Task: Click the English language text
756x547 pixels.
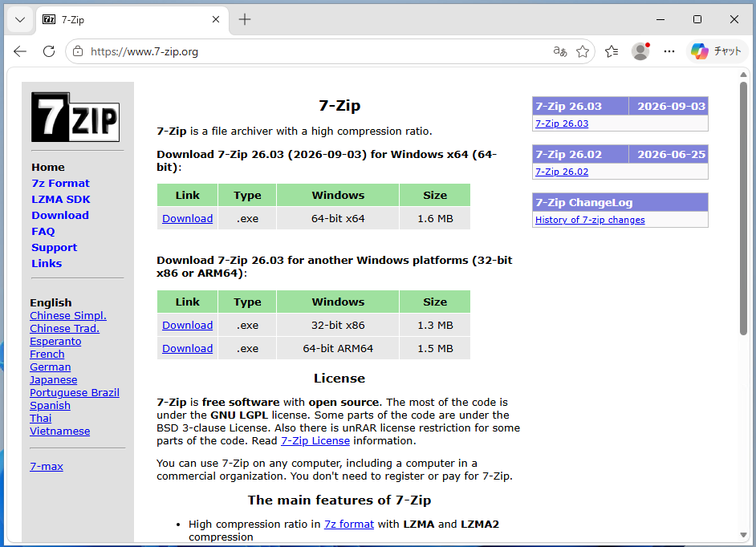Action: click(51, 302)
